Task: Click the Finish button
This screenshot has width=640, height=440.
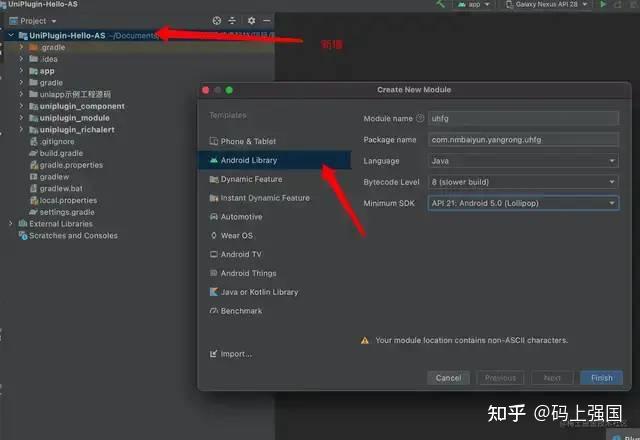Action: click(601, 378)
